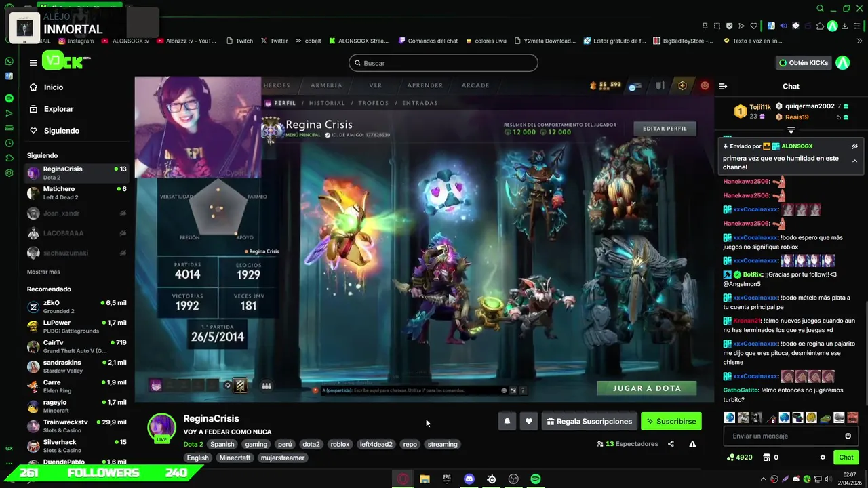
Task: Open the emoji picker in chat input
Action: pos(848,436)
